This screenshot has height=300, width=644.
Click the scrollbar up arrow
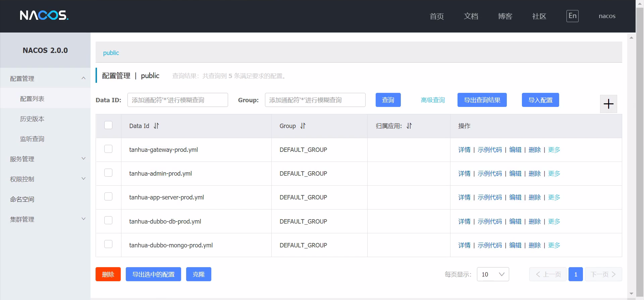(x=631, y=38)
